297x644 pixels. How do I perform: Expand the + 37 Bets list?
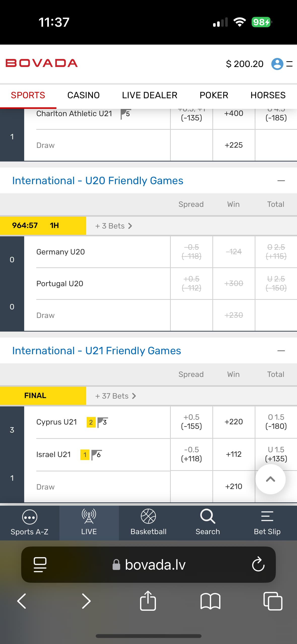click(x=116, y=396)
